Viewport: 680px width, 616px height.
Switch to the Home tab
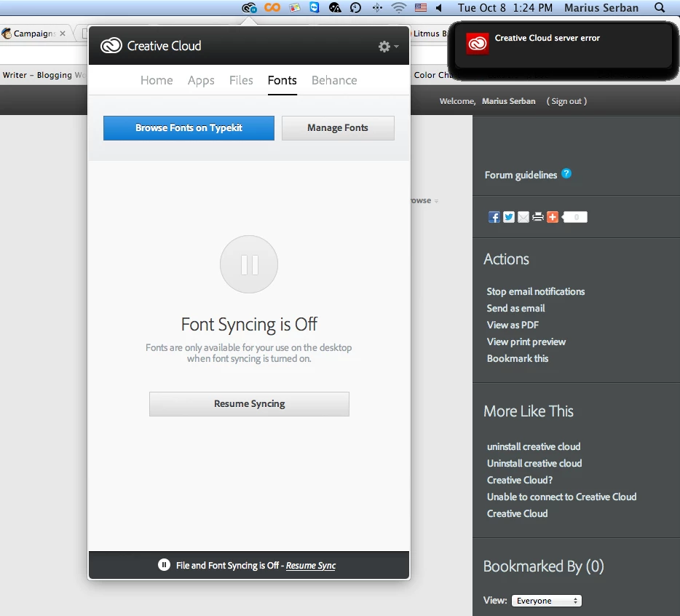point(157,80)
